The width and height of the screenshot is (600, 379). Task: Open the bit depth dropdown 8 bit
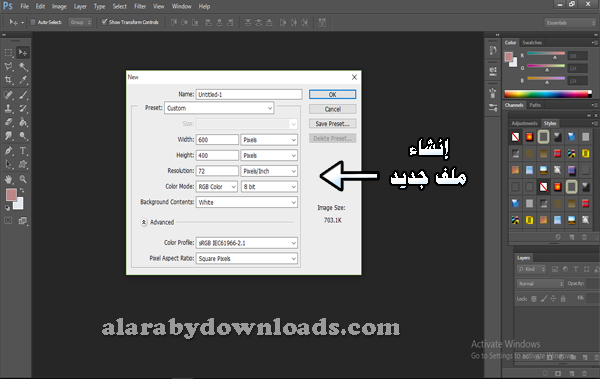coord(269,187)
